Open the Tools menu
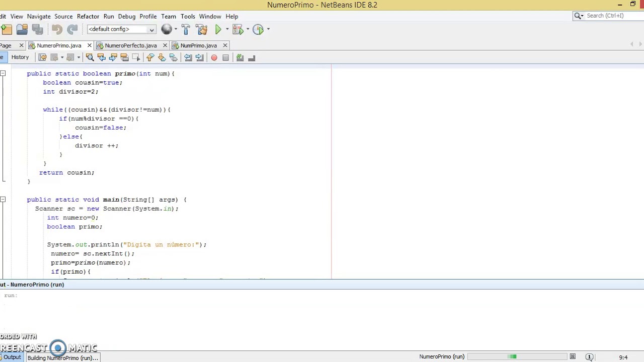This screenshot has width=644, height=362. [x=188, y=16]
